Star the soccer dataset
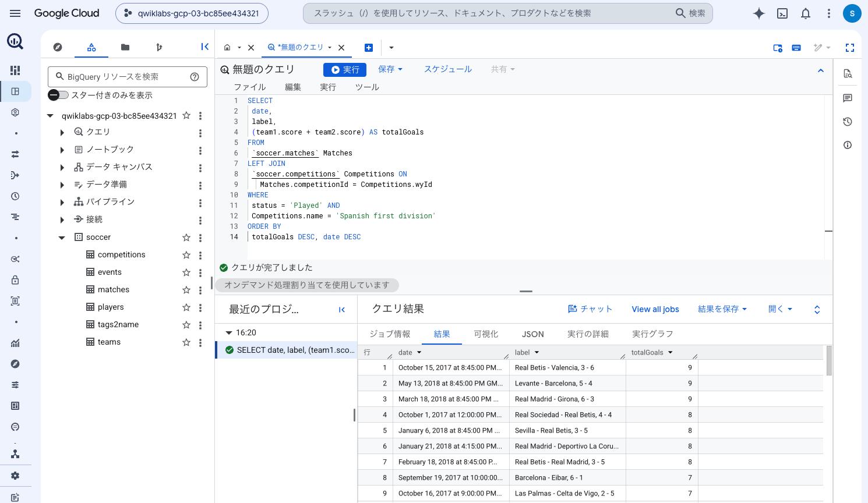This screenshot has height=503, width=868. click(186, 238)
